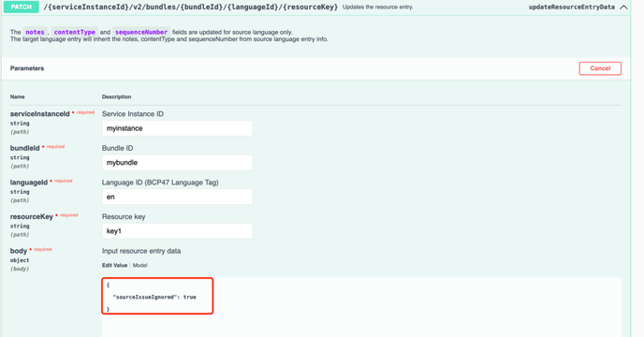Click the sequenceNumber code tag
The image size is (644, 337).
141,32
